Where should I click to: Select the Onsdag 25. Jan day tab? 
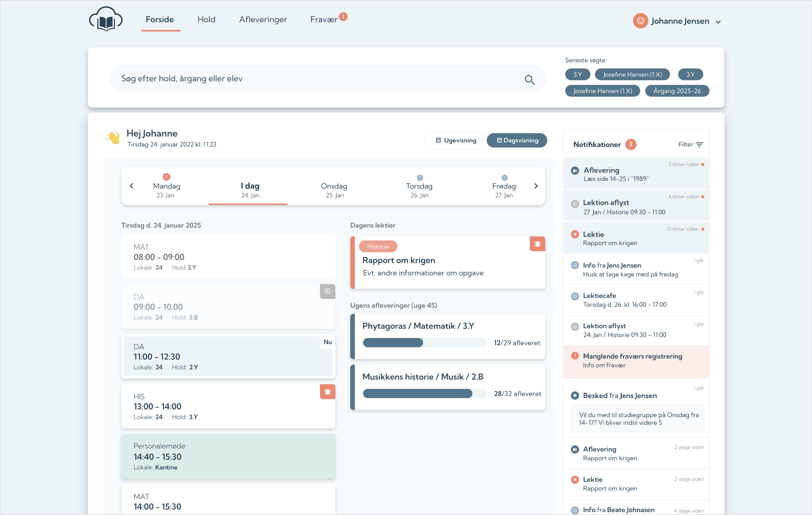coord(334,190)
